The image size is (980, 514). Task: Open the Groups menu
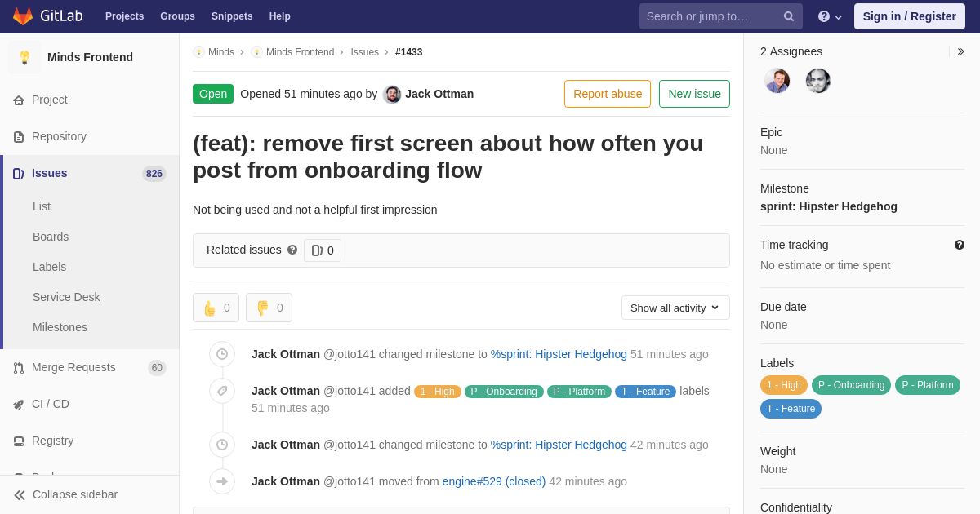(x=177, y=16)
